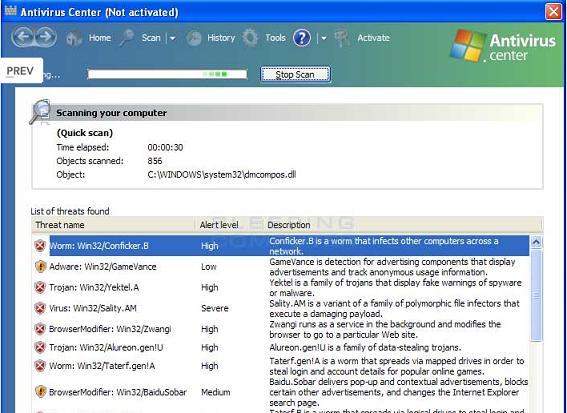
Task: Sort by the Threat name column header
Action: tap(113, 225)
